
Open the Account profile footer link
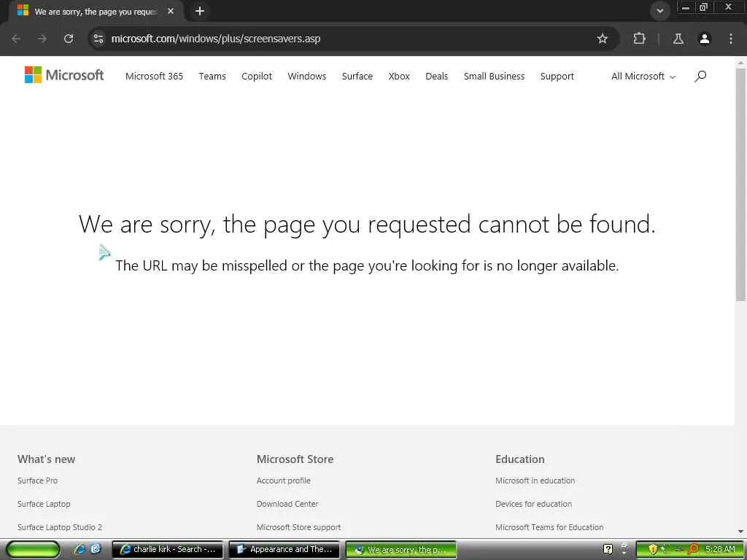pos(284,481)
